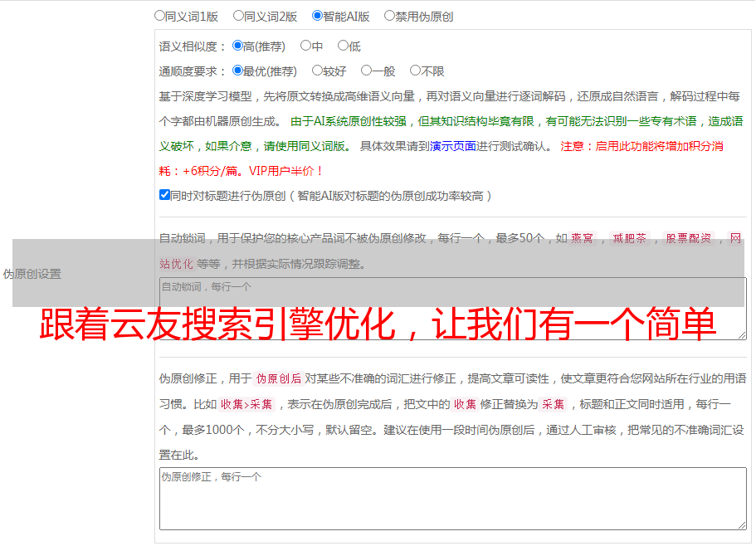Click the 自动锁词 text area resize handle

click(x=741, y=334)
